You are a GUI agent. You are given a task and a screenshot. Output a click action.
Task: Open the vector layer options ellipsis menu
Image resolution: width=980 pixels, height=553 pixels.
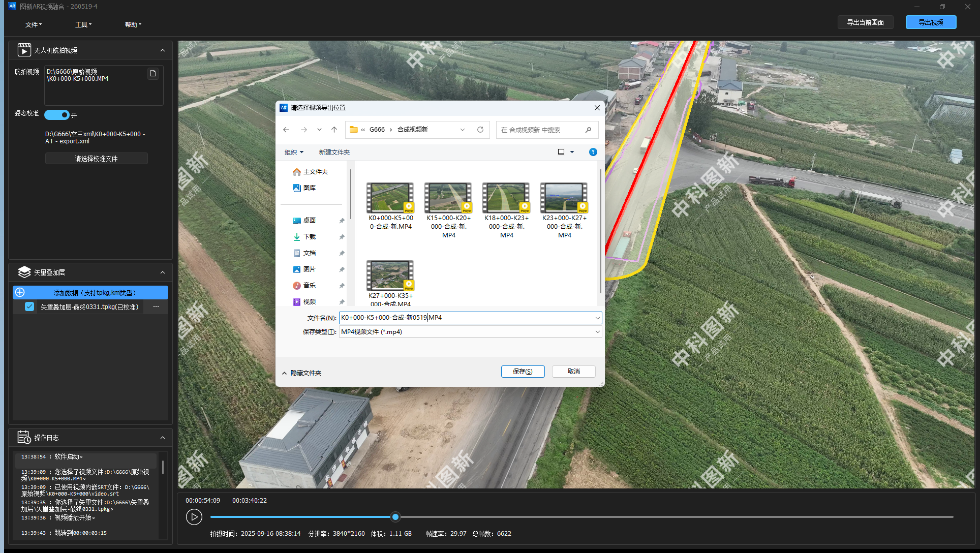pos(156,306)
